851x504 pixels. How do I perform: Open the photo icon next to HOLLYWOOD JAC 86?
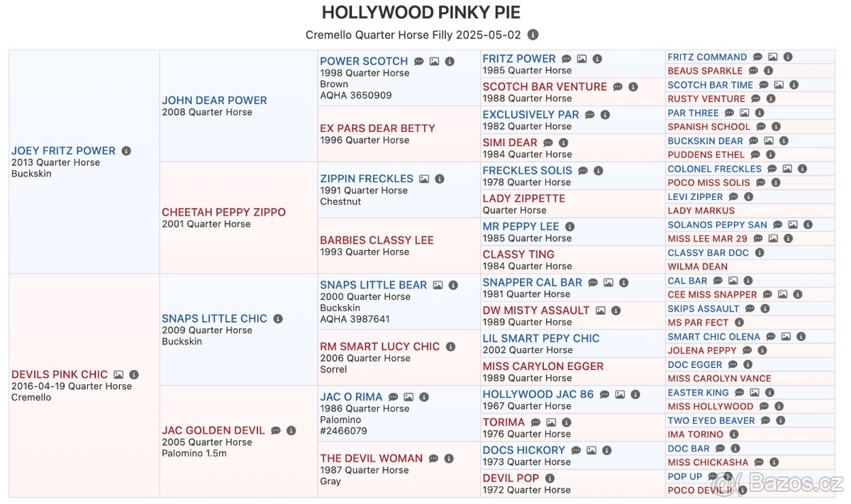coord(620,395)
